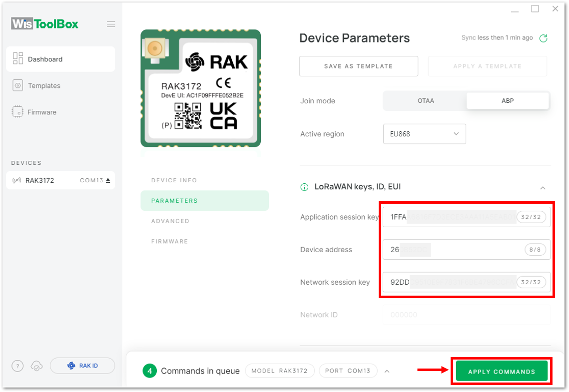Click the Join mode label
Screen dimensions: 569x392
(x=318, y=101)
